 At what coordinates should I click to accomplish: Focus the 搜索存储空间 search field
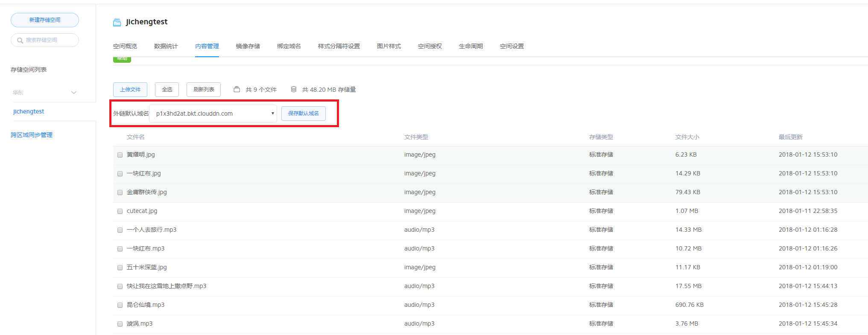pyautogui.click(x=45, y=40)
